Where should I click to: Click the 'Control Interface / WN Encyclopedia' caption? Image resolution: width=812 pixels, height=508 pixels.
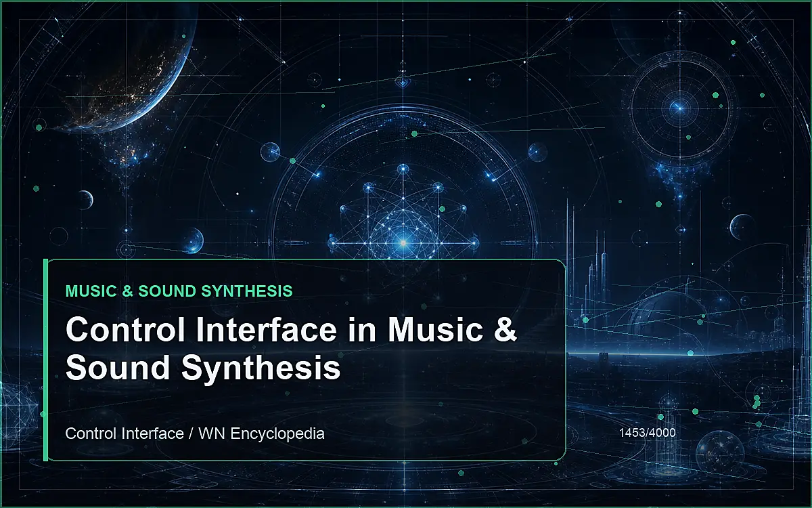[x=195, y=433]
